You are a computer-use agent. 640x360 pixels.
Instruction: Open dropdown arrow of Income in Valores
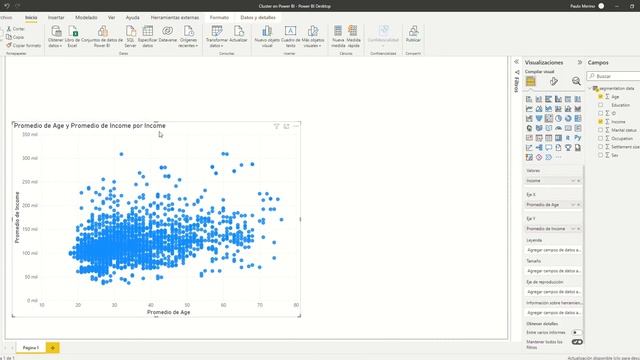coord(573,181)
